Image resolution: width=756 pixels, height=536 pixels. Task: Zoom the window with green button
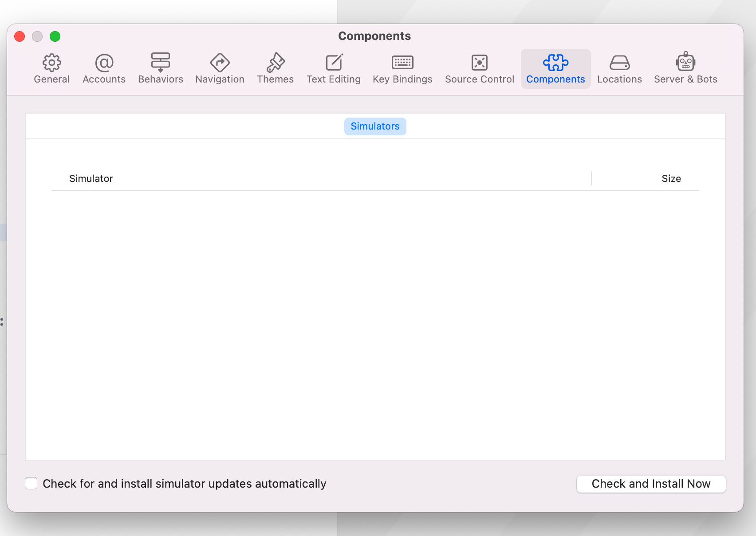(x=55, y=36)
